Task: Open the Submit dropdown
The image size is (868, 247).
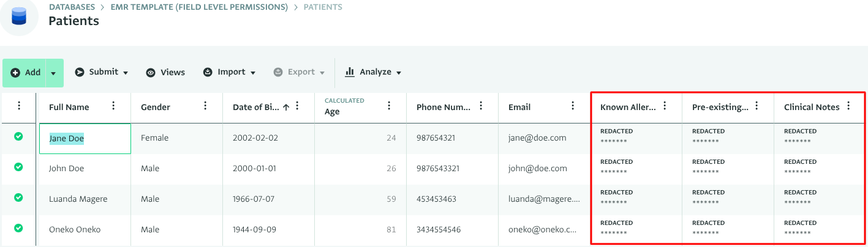Action: point(102,72)
